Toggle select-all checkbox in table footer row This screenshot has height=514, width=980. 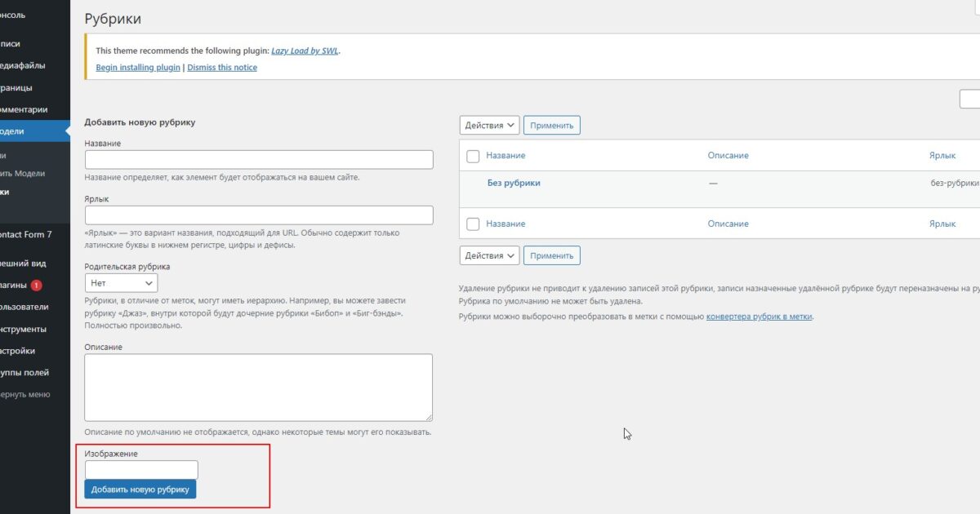click(473, 224)
